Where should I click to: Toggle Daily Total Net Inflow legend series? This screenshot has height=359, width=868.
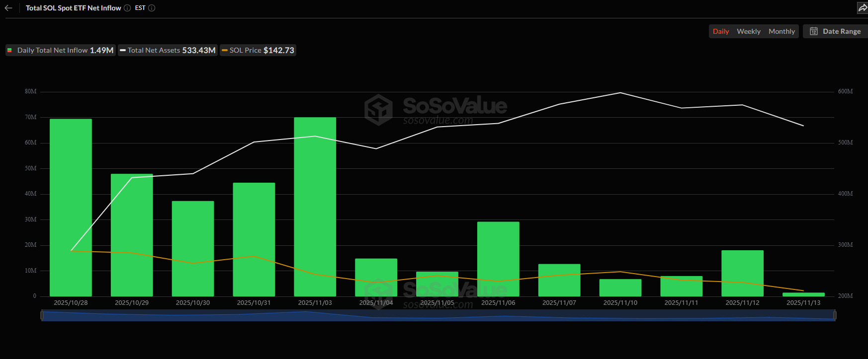click(61, 50)
